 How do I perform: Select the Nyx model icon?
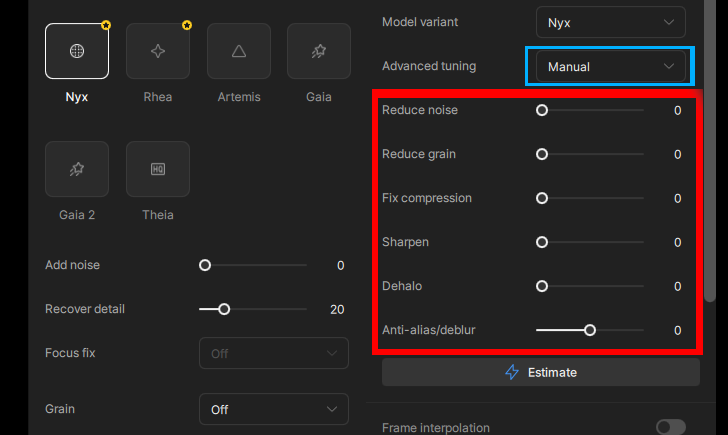coord(77,51)
